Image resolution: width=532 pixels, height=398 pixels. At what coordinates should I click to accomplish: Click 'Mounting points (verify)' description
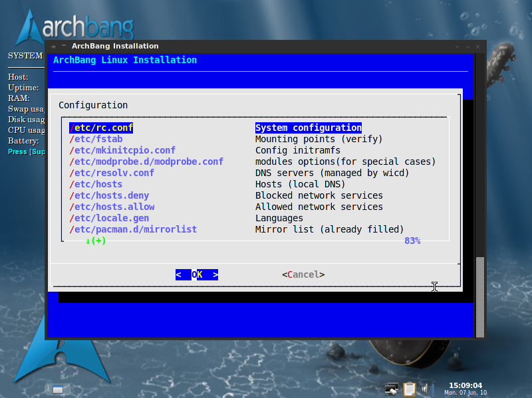click(x=319, y=139)
